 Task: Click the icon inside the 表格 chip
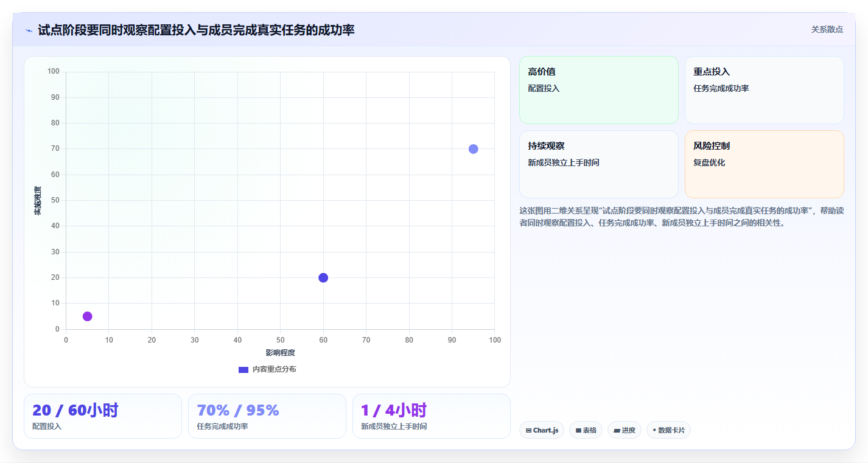(x=578, y=431)
